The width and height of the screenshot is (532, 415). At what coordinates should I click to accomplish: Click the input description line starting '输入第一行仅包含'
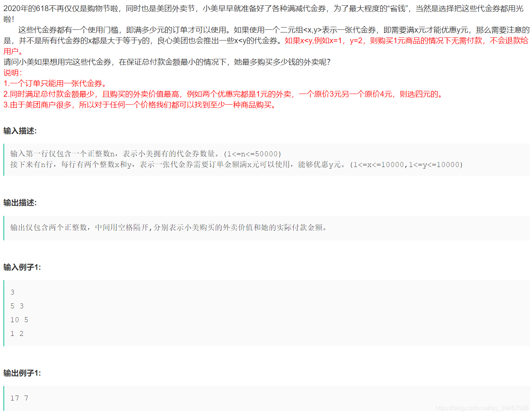pyautogui.click(x=146, y=154)
